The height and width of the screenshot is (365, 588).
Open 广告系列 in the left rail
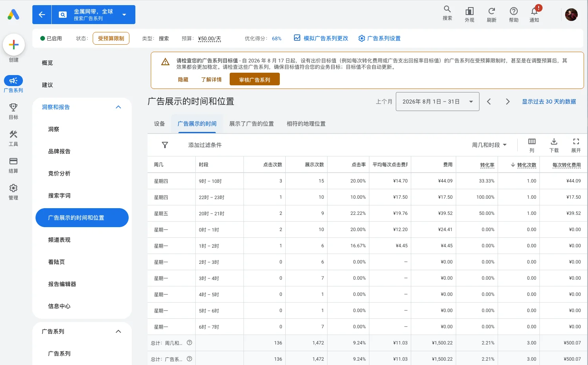point(13,85)
